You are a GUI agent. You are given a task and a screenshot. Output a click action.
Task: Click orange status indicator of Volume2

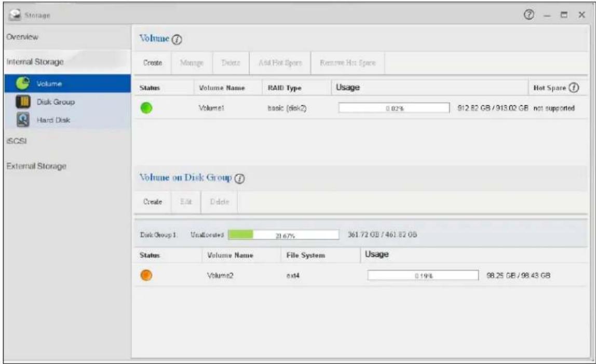[x=146, y=275]
